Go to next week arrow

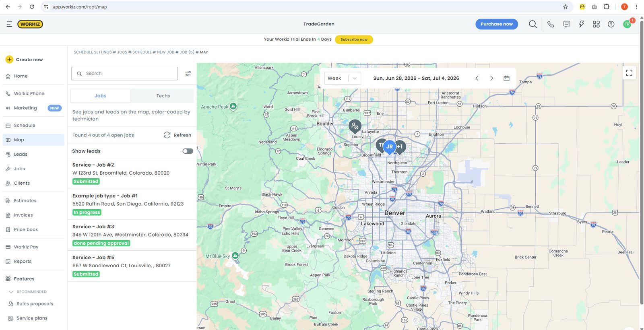[491, 78]
